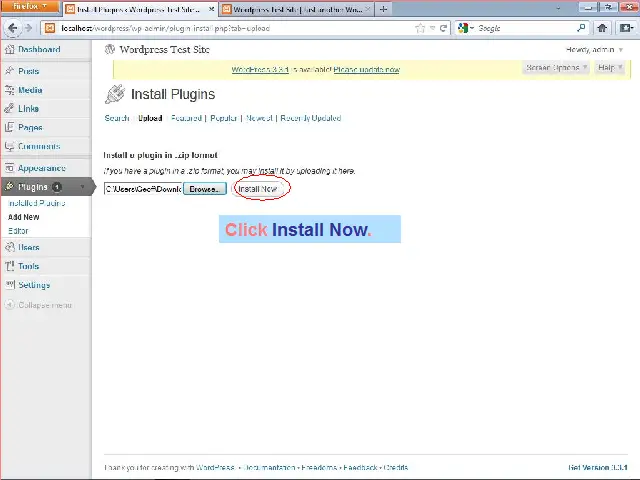The height and width of the screenshot is (480, 640).
Task: Click the Links chain icon
Action: (9, 109)
